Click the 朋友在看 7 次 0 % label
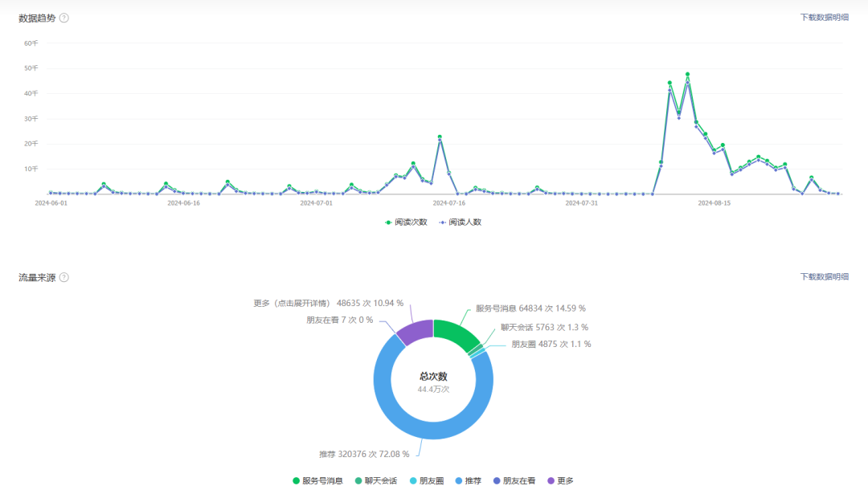868x494 pixels. point(340,320)
